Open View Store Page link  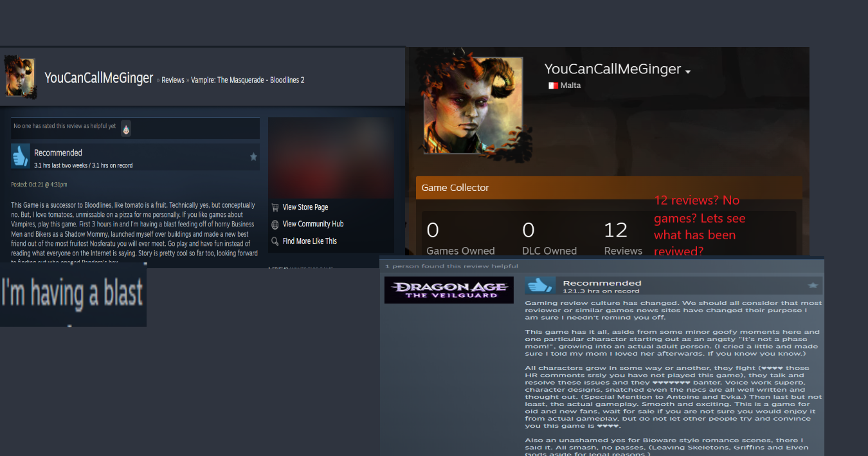pyautogui.click(x=305, y=207)
